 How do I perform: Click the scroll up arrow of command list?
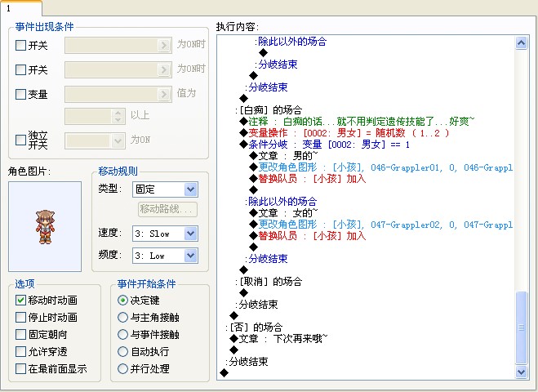521,43
